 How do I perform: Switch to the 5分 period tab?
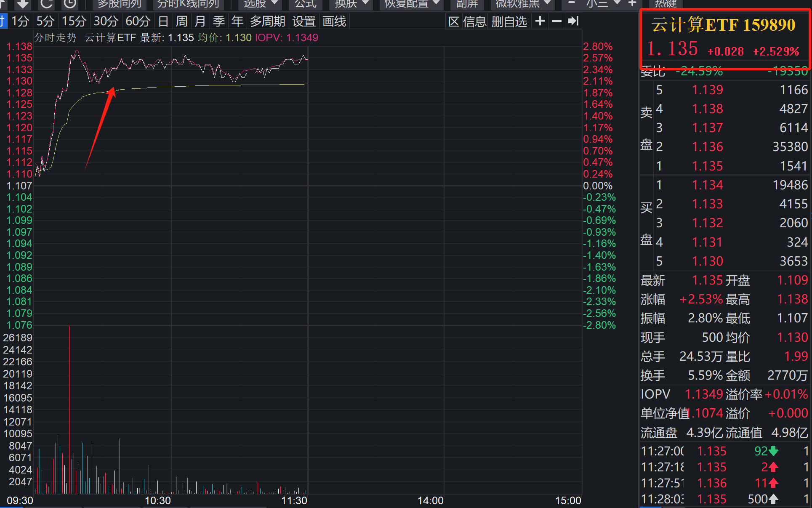click(x=45, y=21)
